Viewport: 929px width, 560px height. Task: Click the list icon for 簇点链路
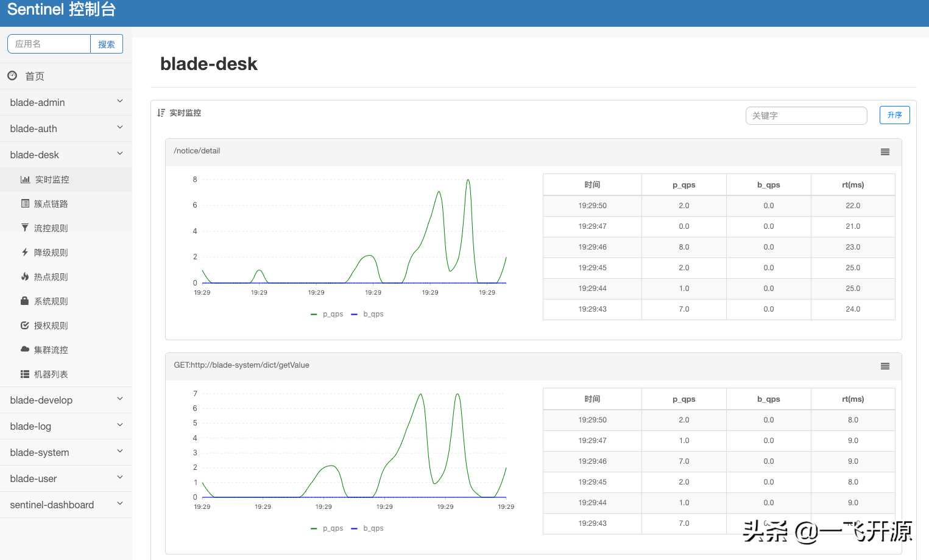[x=25, y=203]
